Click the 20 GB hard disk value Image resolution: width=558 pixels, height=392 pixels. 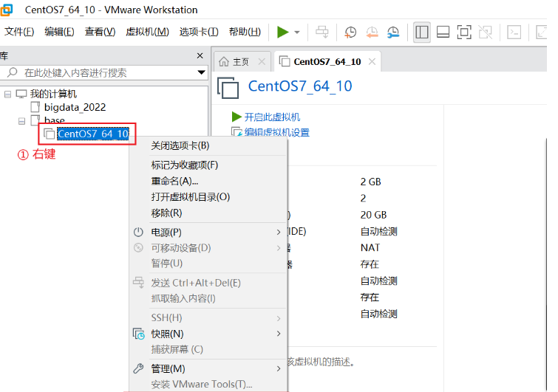(373, 215)
